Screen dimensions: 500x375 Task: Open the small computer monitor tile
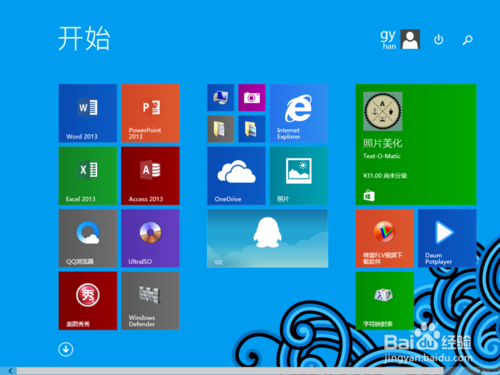point(220,98)
